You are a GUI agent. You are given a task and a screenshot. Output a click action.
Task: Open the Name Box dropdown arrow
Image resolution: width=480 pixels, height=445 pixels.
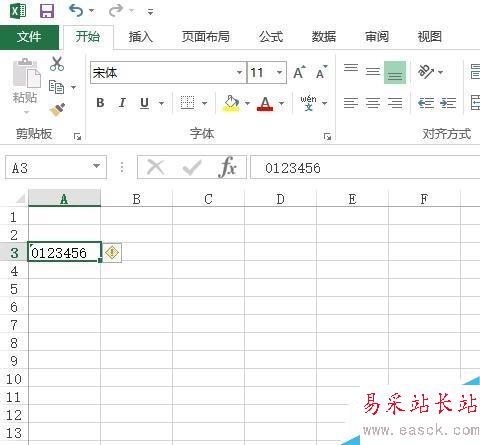coord(96,166)
